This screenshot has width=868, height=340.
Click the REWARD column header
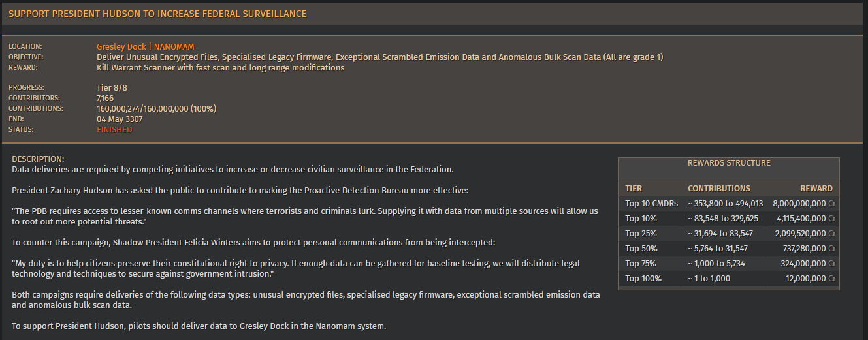(x=816, y=188)
